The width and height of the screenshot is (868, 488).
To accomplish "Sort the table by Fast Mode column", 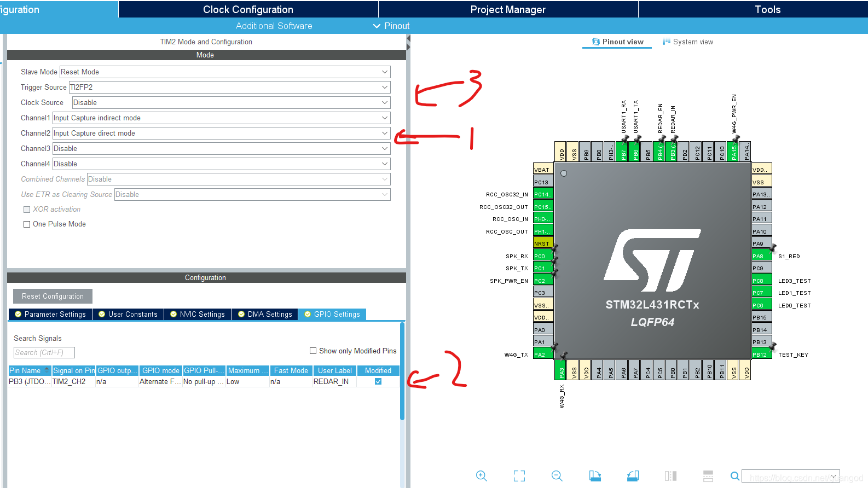I will (291, 371).
